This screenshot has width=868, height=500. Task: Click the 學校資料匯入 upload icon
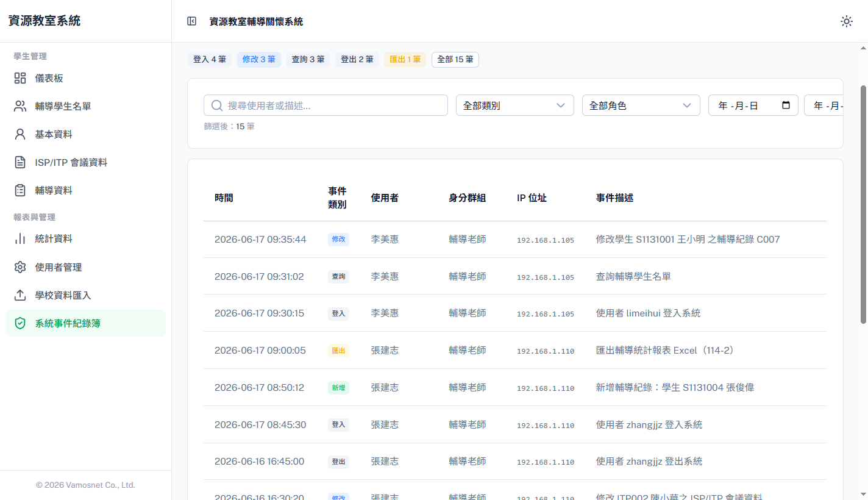tap(20, 295)
